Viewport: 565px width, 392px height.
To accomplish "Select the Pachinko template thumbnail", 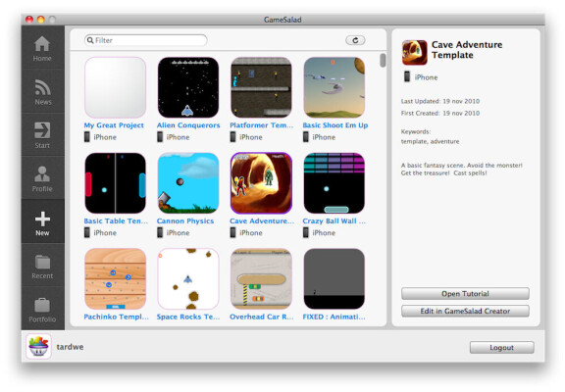I will (116, 278).
